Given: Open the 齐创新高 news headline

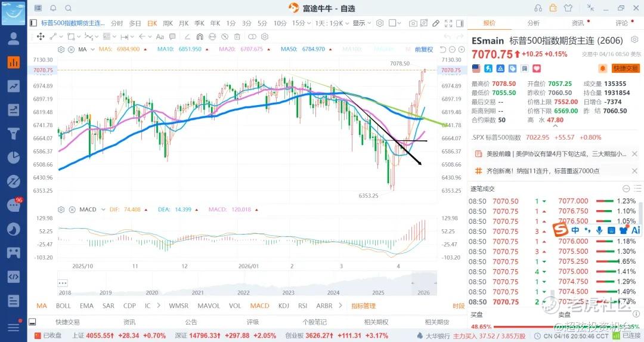Looking at the screenshot, I should (x=543, y=171).
